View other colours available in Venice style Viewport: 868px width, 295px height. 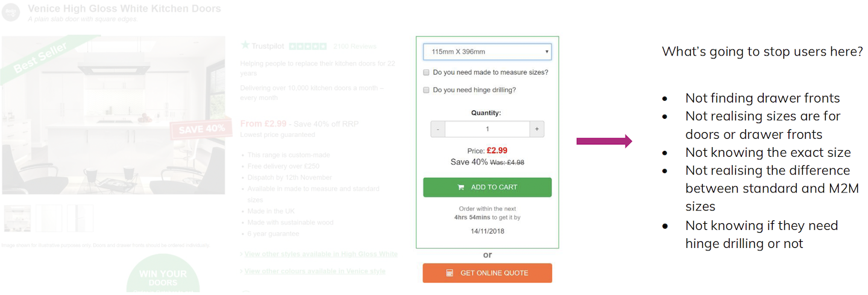click(315, 271)
